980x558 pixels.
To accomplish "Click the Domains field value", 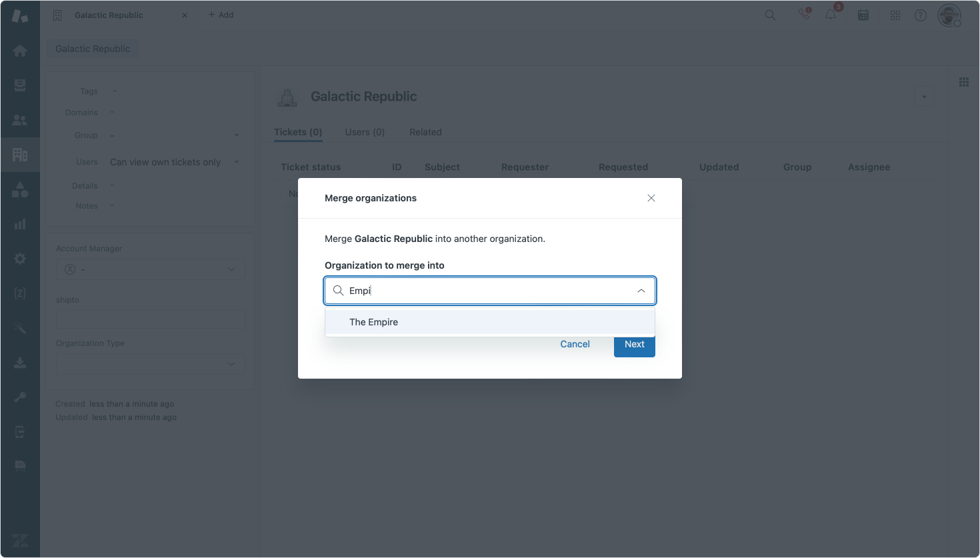I will click(112, 112).
